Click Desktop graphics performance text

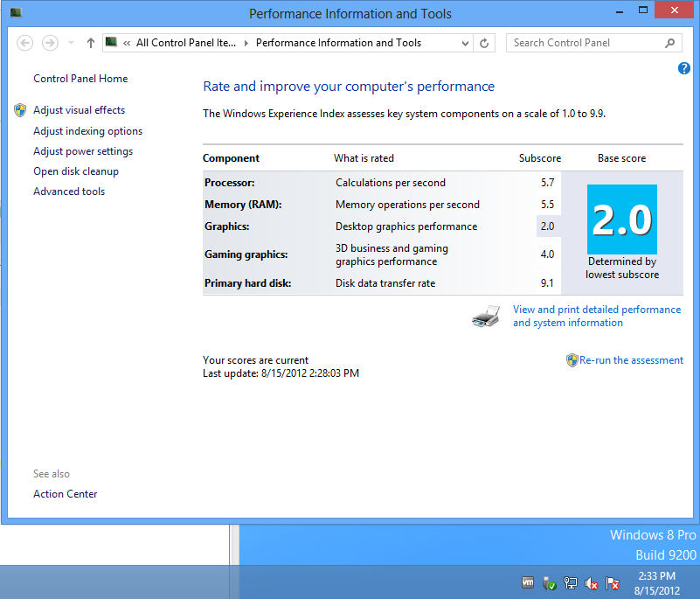point(406,226)
